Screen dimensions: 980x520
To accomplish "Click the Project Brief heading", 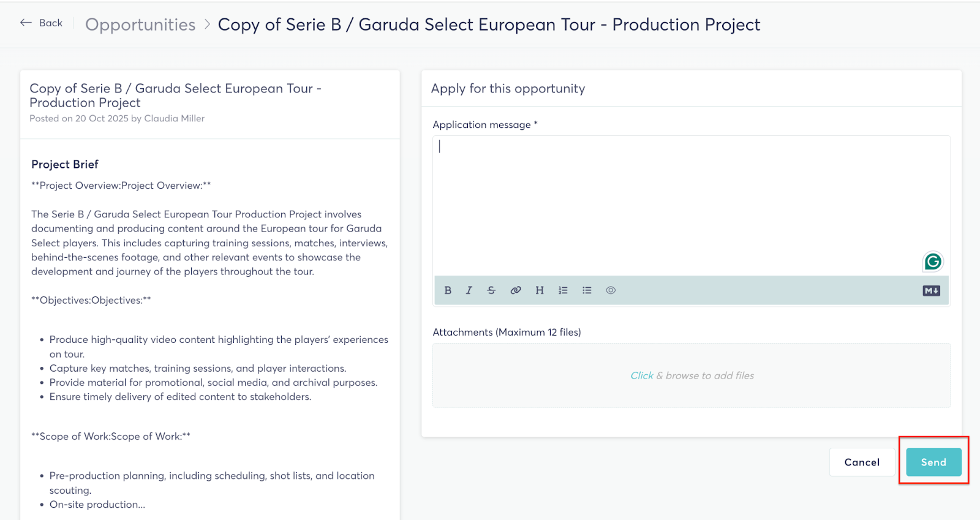I will [x=65, y=164].
